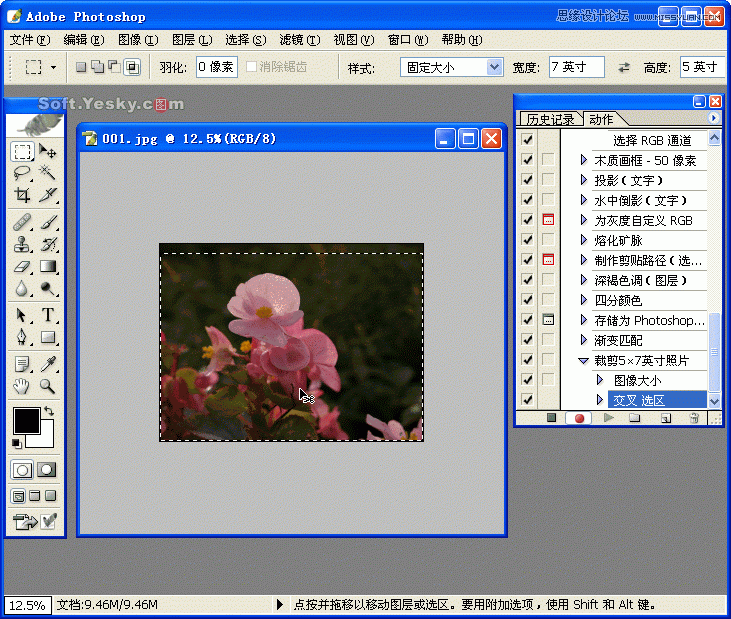Expand the 投影（文字）action
Screen dimensions: 731x619
583,180
